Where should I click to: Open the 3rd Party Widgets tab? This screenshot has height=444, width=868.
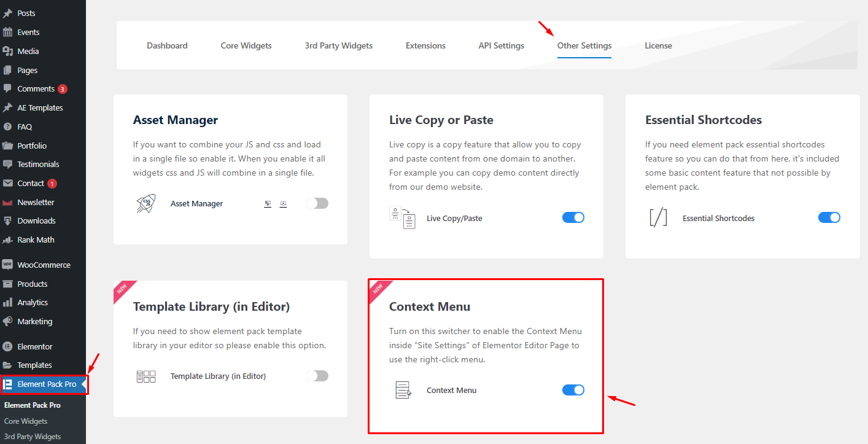(339, 45)
